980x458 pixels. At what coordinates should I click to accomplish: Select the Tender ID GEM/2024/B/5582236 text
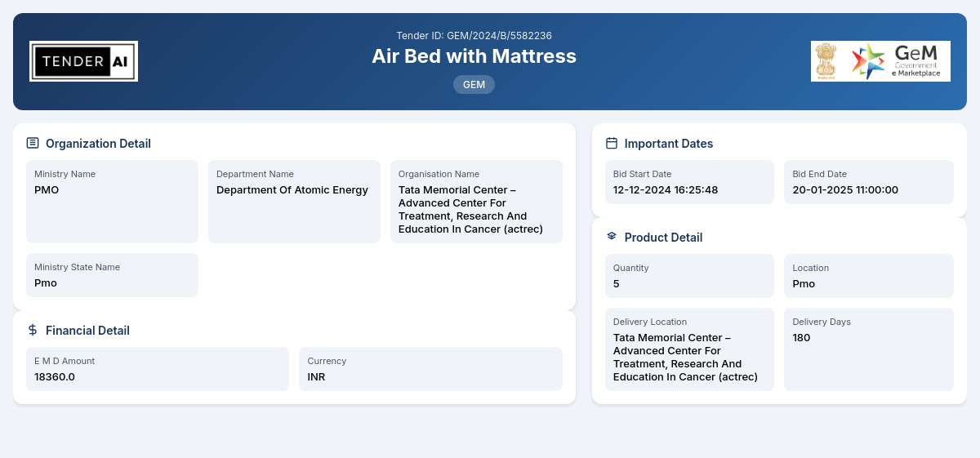pos(474,35)
